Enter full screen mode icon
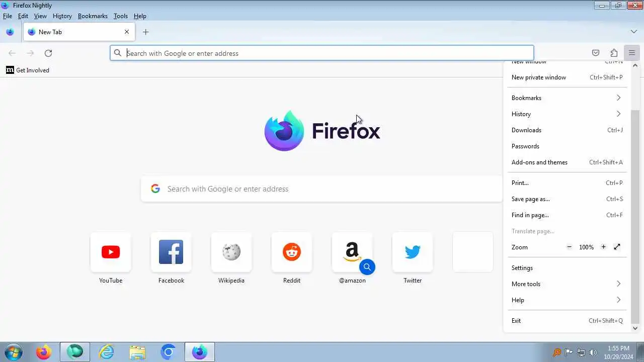644x362 pixels. pyautogui.click(x=617, y=247)
